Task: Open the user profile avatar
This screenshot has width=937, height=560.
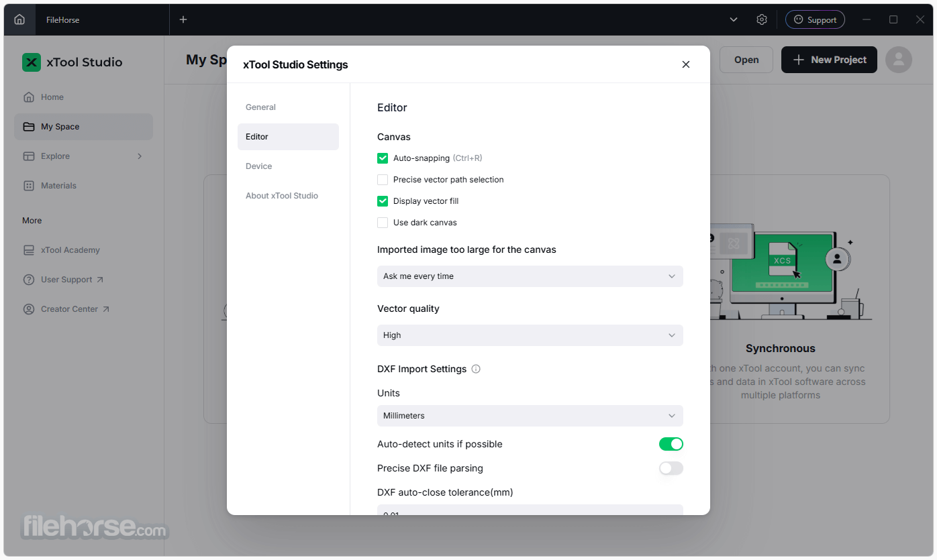Action: 899,60
